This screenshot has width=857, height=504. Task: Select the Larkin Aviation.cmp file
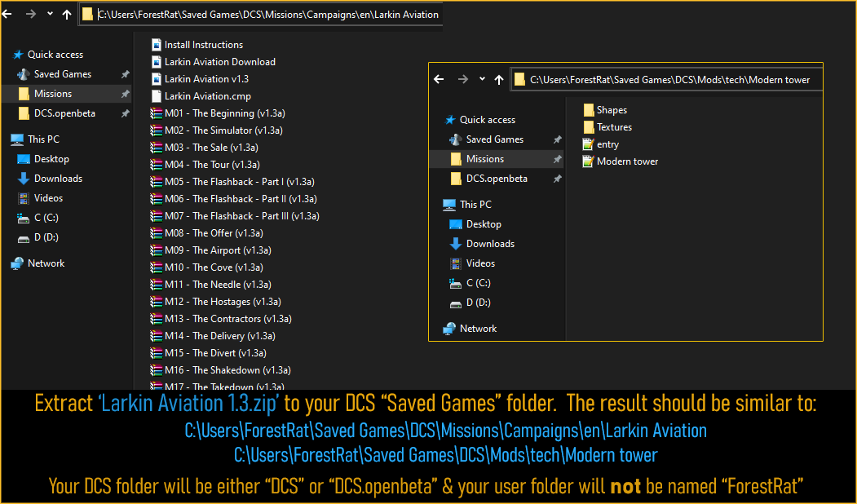(x=207, y=96)
